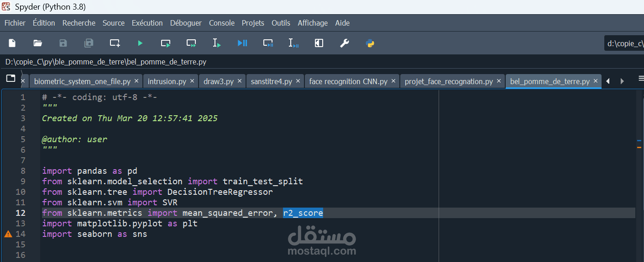Screen dimensions: 644x262
Task: Run selection or current line icon
Action: tap(217, 43)
